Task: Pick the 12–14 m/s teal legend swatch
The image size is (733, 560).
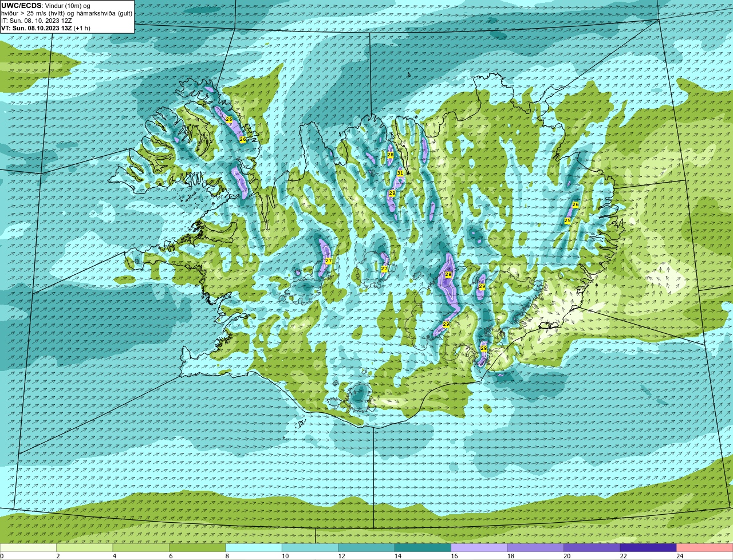Action: [x=367, y=548]
